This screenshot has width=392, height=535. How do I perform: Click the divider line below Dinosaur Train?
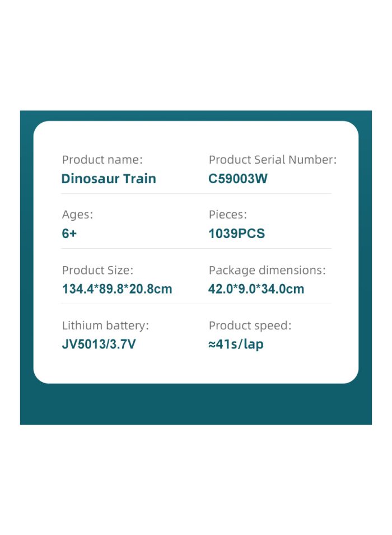[196, 193]
